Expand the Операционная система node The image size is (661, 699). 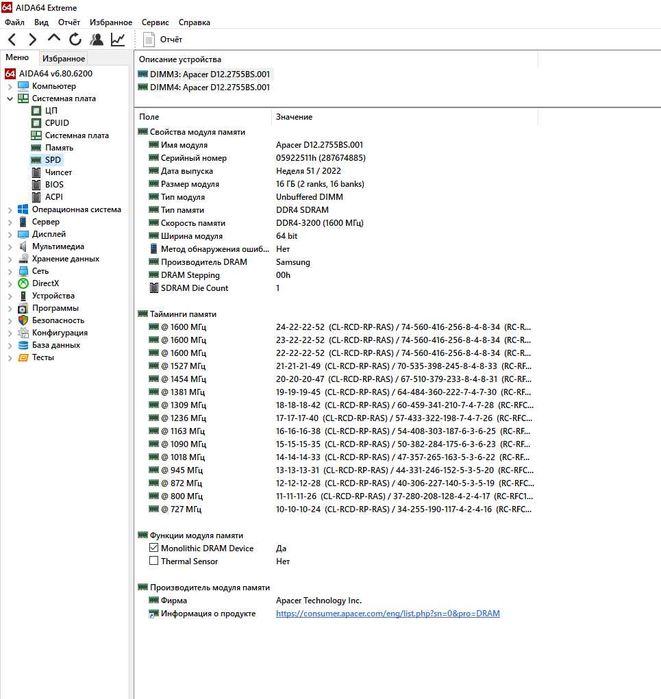point(10,210)
